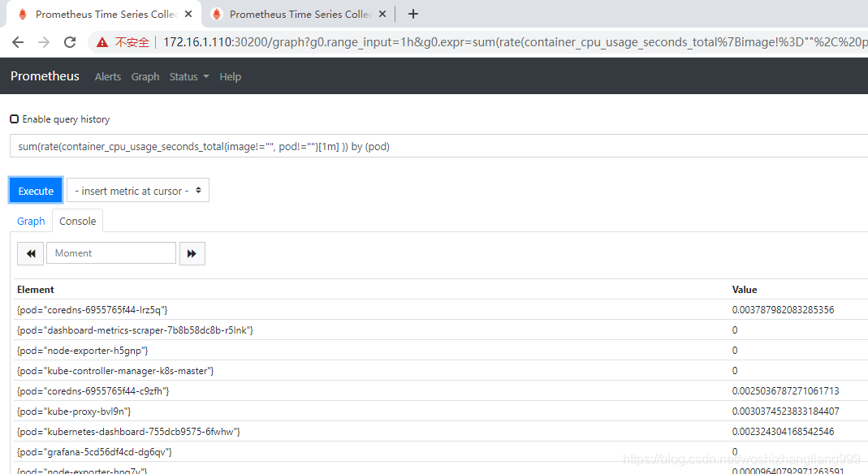Select the coredns-6955765f44-lrz5q pod row
The image size is (868, 474).
441,310
